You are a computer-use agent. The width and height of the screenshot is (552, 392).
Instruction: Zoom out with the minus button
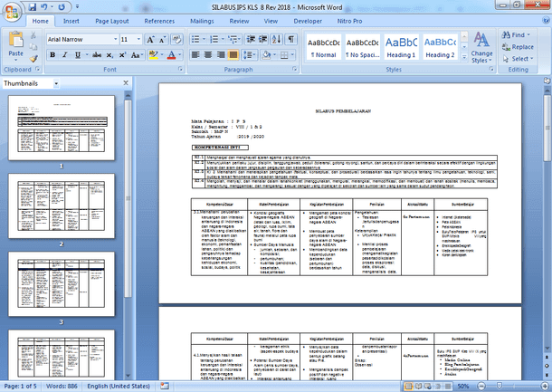(482, 387)
